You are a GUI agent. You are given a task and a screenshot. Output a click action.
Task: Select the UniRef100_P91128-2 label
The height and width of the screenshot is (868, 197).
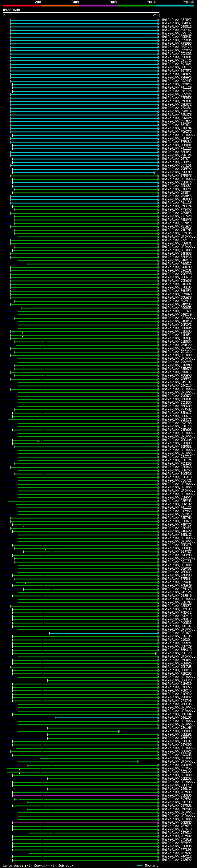click(x=179, y=558)
